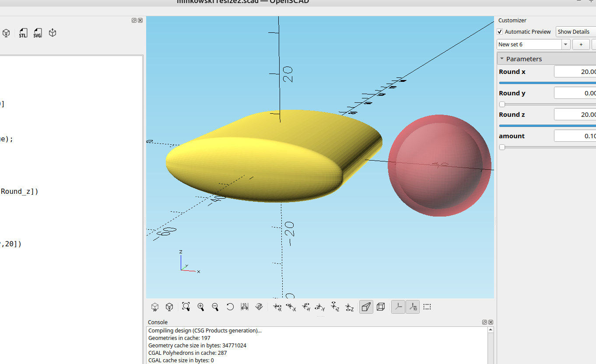Reset the 3D view
This screenshot has height=364, width=596.
point(230,307)
